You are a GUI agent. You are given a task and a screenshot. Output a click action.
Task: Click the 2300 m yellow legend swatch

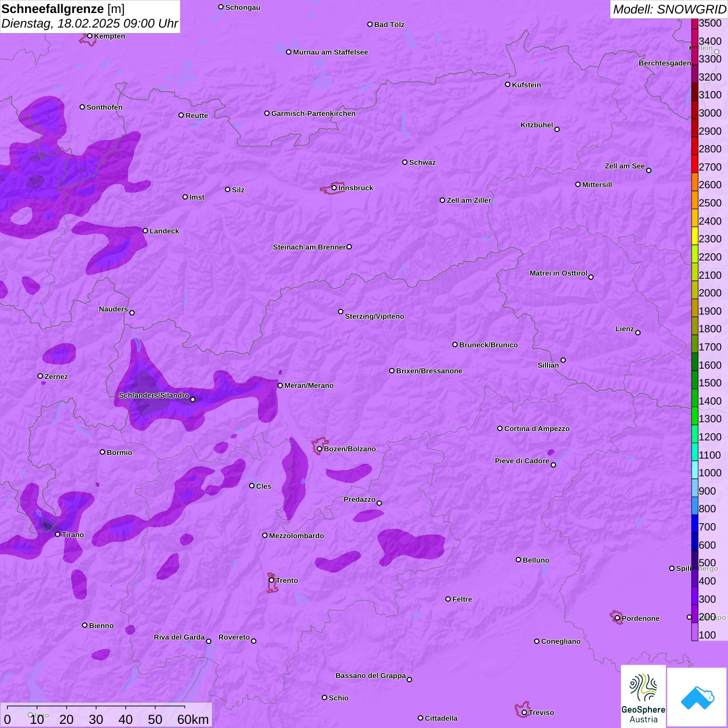pos(694,236)
